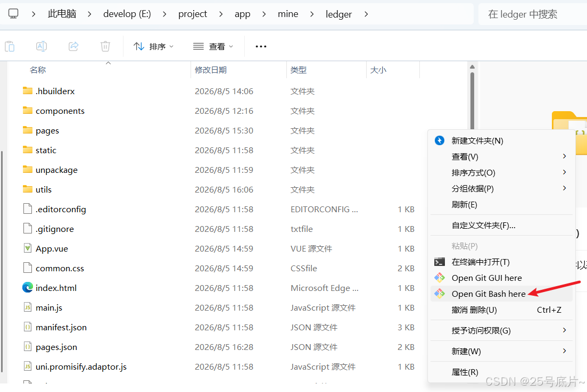Click the ledger breadcrumb
Image resolution: width=587 pixels, height=392 pixels.
point(338,14)
